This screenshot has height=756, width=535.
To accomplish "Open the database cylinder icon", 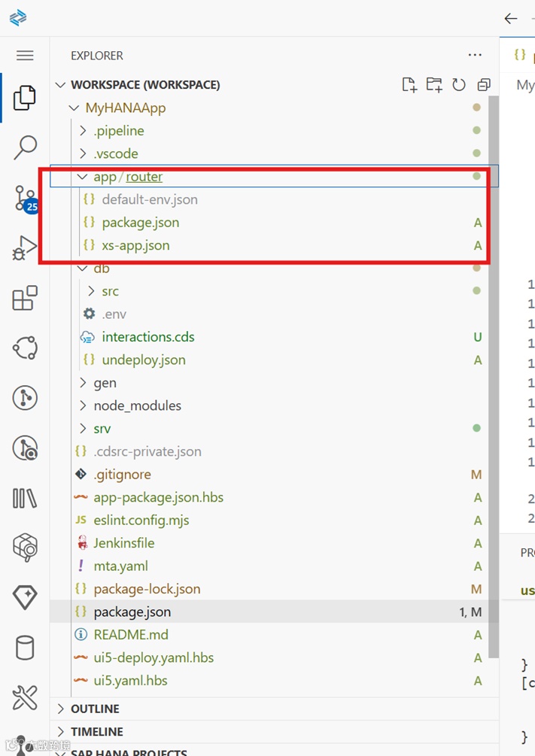I will pyautogui.click(x=25, y=647).
